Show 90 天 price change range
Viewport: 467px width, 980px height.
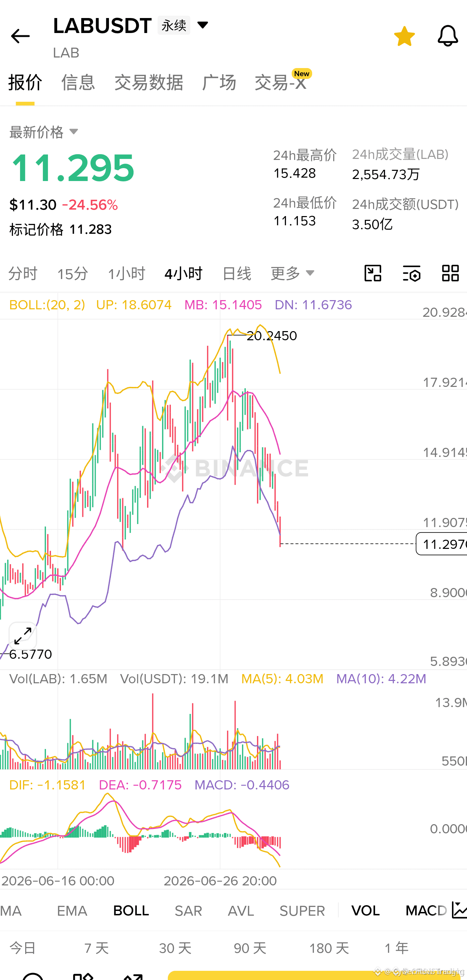[250, 948]
